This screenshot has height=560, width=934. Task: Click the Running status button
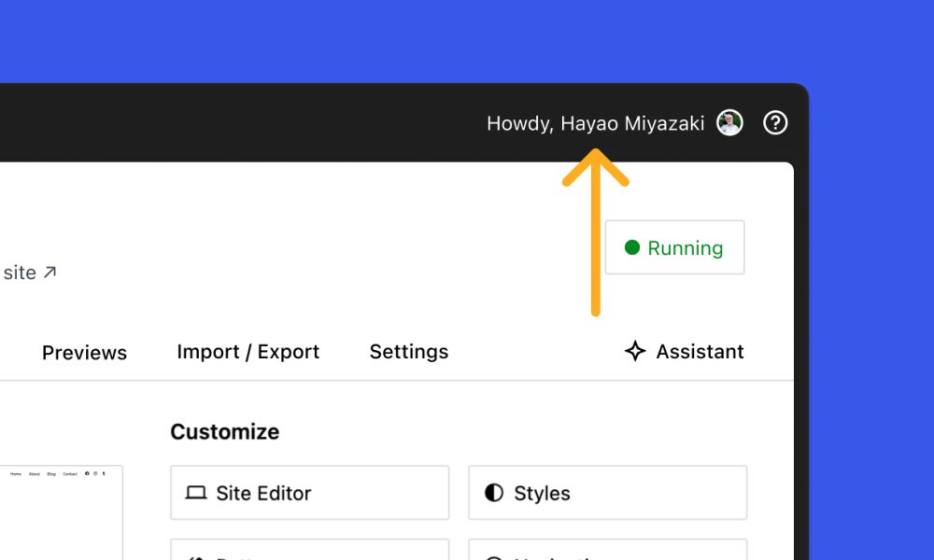tap(674, 247)
